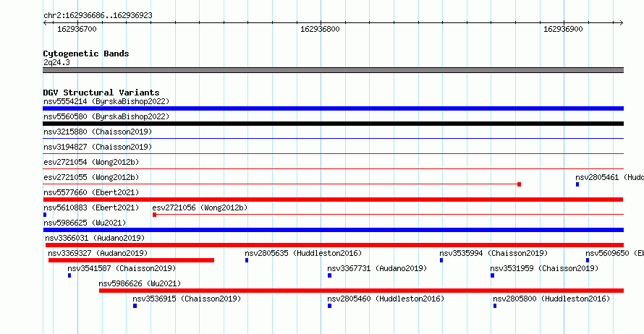Click the ruler's left arrow end
Screen dimensions: 644x334
pos(45,23)
